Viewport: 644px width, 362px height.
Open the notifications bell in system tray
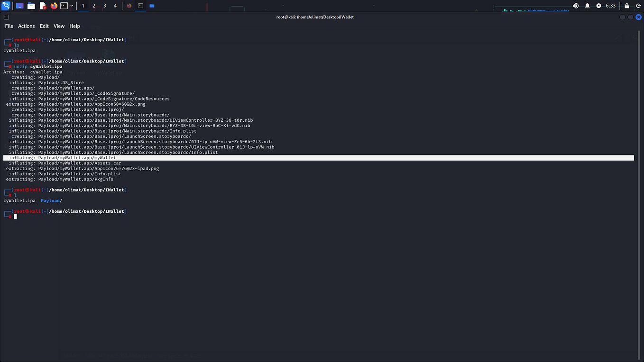pyautogui.click(x=587, y=6)
